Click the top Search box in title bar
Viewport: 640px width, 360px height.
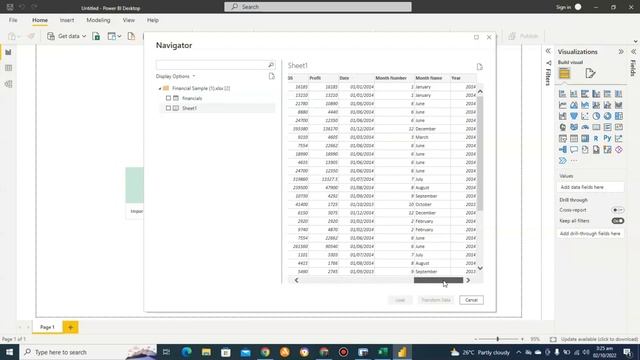[x=318, y=7]
